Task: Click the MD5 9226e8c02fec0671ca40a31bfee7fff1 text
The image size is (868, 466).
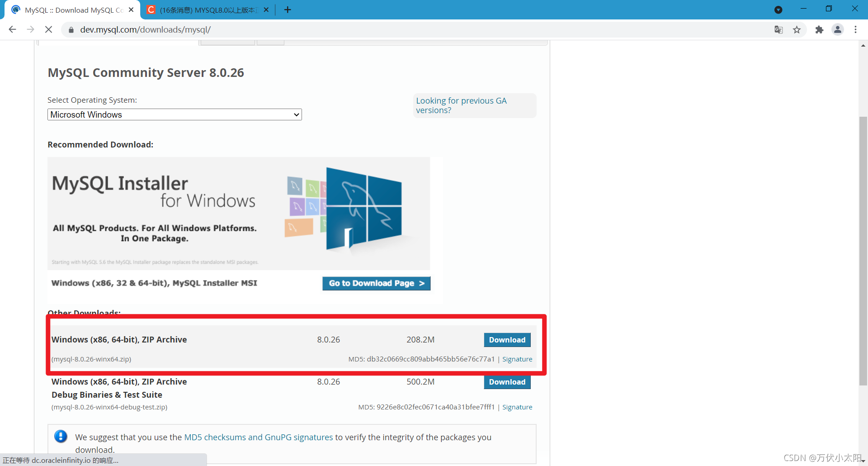Action: pyautogui.click(x=426, y=407)
